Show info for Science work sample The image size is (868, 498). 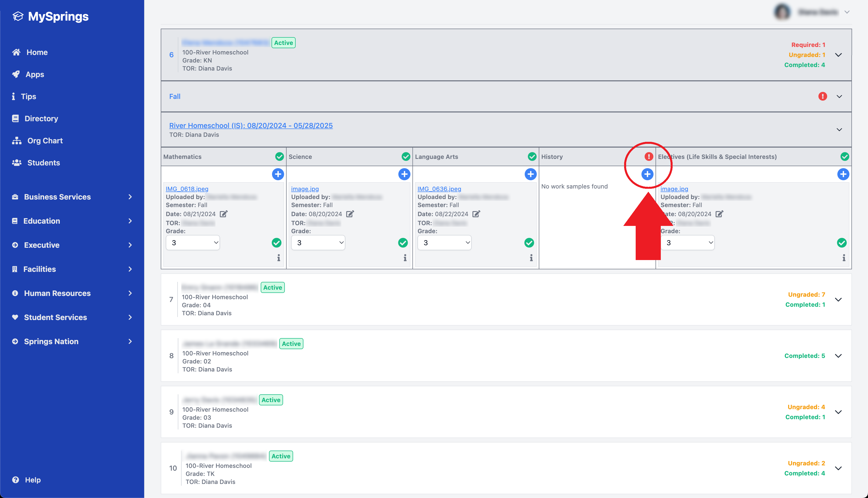(x=405, y=258)
